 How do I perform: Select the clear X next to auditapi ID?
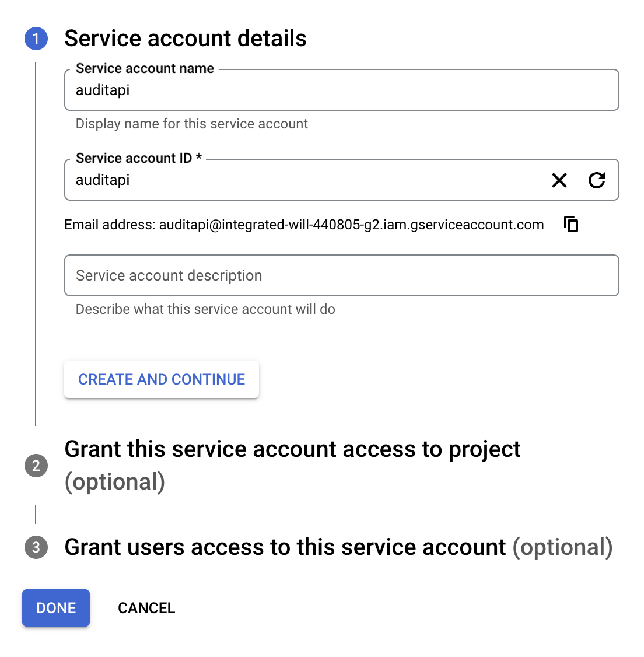click(559, 180)
